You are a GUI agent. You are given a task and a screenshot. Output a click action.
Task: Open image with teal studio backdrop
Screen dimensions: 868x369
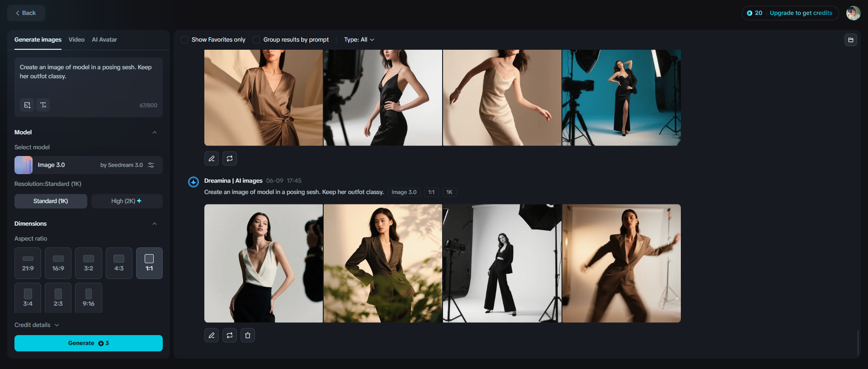(622, 98)
